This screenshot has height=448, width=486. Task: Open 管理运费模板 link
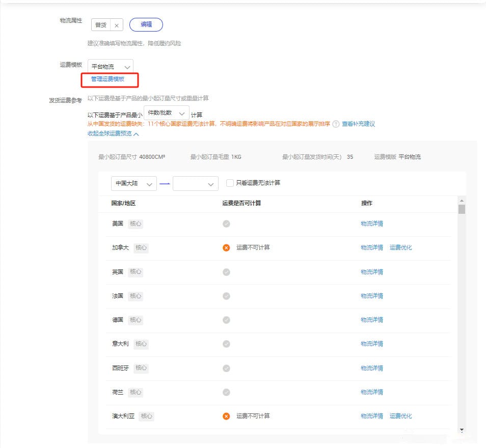coord(107,79)
